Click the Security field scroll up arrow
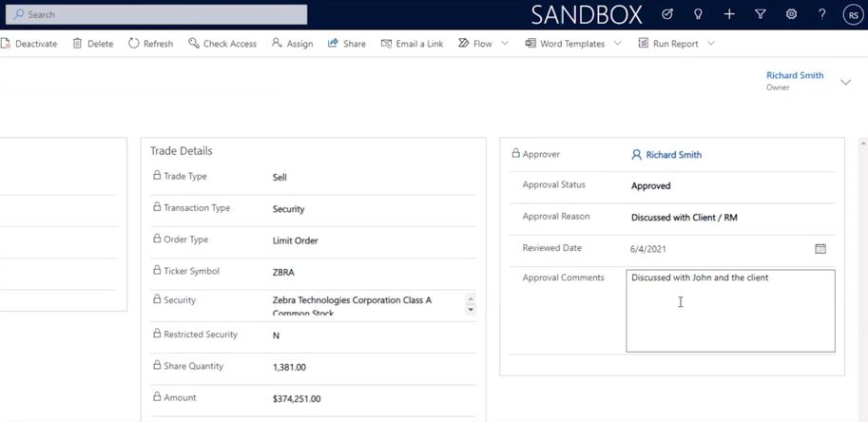Viewport: 868px width, 422px height. point(472,299)
